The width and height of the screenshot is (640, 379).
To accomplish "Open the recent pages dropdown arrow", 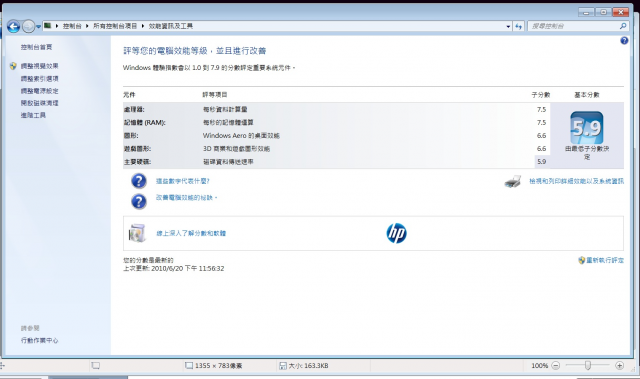I will tap(38, 27).
